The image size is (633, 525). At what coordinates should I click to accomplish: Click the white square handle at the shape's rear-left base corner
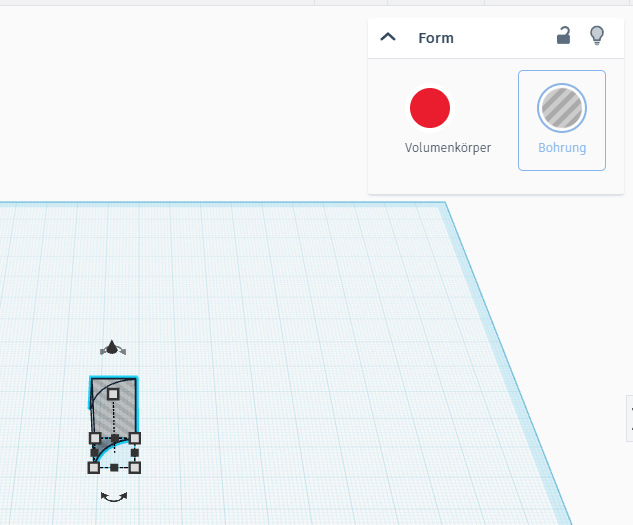[95, 438]
